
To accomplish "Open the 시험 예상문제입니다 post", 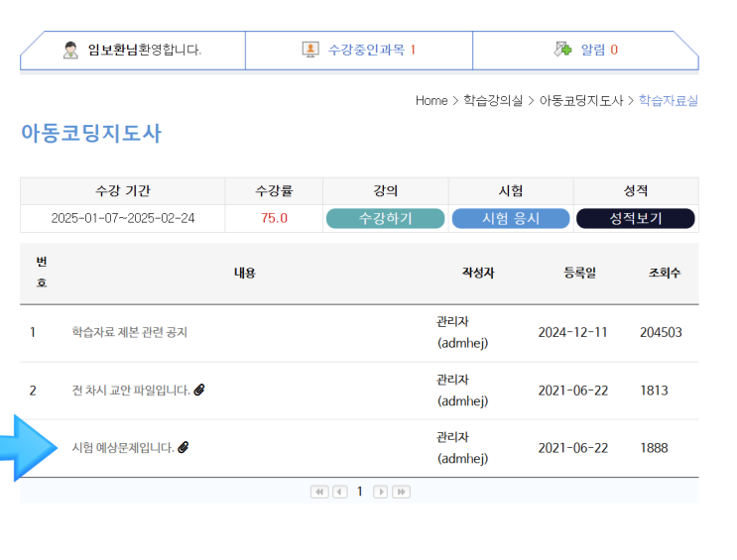I will click(x=123, y=448).
